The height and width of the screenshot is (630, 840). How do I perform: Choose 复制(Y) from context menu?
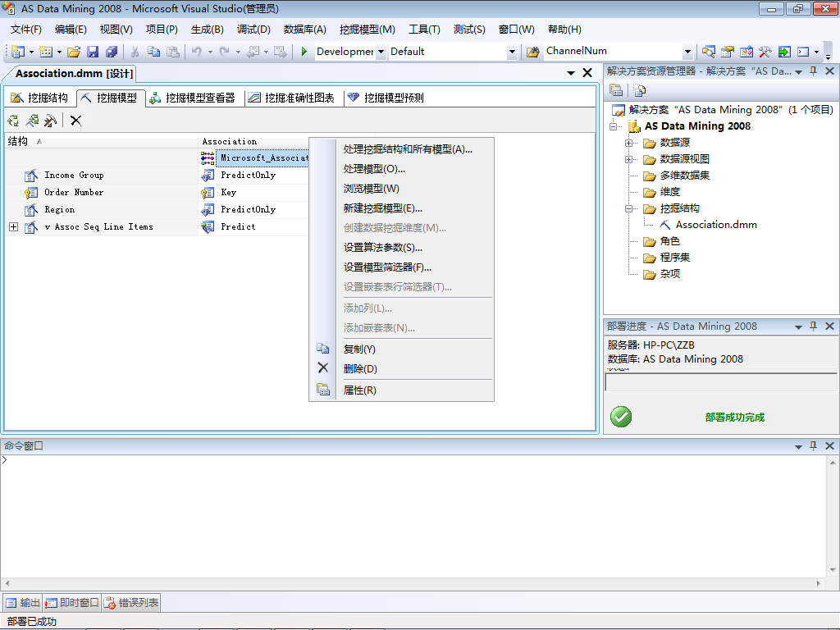pyautogui.click(x=401, y=349)
